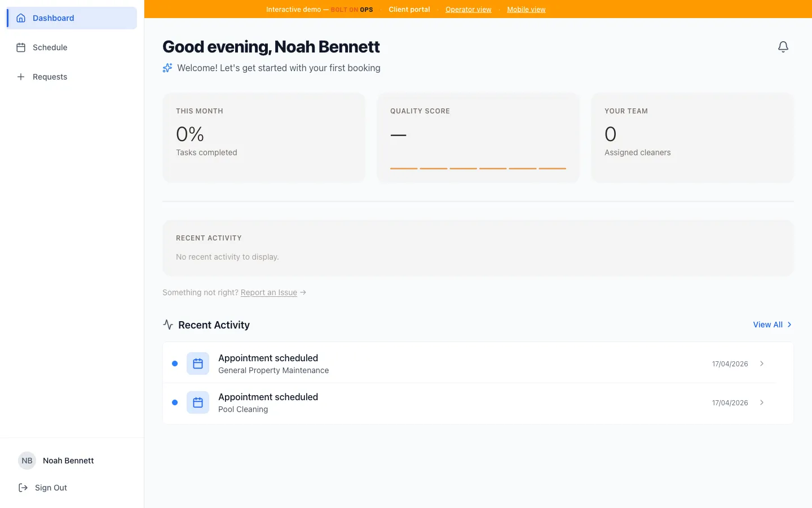This screenshot has width=812, height=508.
Task: Open the This Month tasks completed card
Action: [264, 138]
